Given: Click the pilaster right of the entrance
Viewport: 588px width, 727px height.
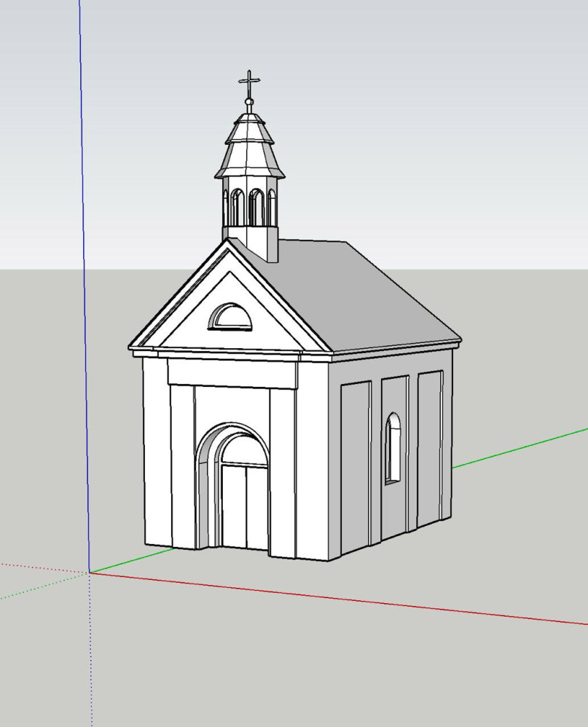Looking at the screenshot, I should (282, 473).
